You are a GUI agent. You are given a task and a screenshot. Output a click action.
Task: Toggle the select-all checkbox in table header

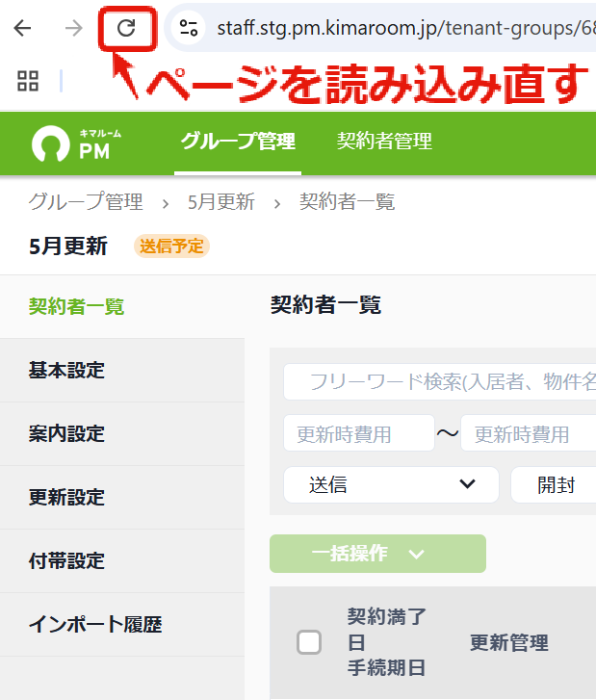309,642
